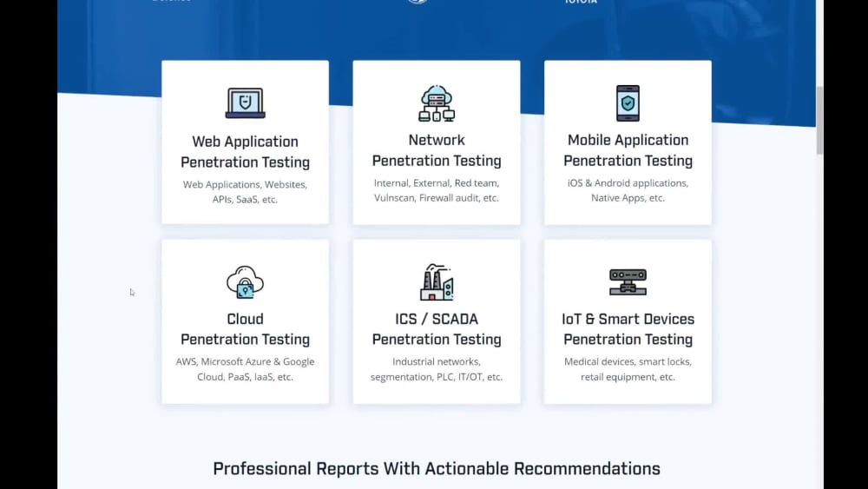Viewport: 868px width, 489px height.
Task: Click the Network cloud server icon
Action: click(437, 103)
